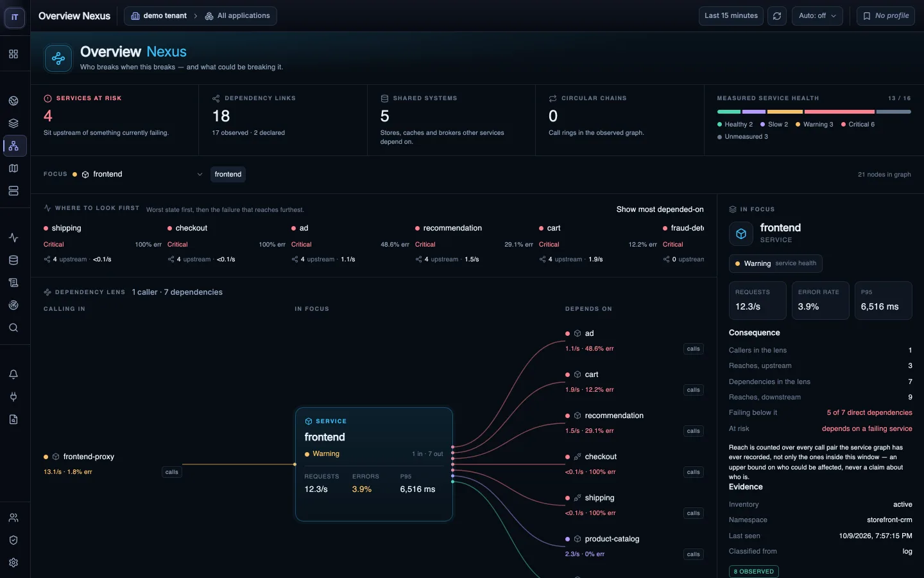Viewport: 924px width, 578px height.
Task: Click the Services at Risk count 4
Action: click(x=48, y=116)
